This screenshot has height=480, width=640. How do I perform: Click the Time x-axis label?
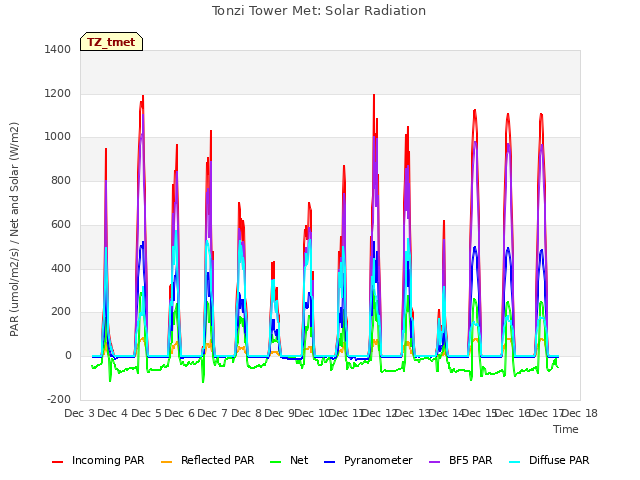click(566, 429)
